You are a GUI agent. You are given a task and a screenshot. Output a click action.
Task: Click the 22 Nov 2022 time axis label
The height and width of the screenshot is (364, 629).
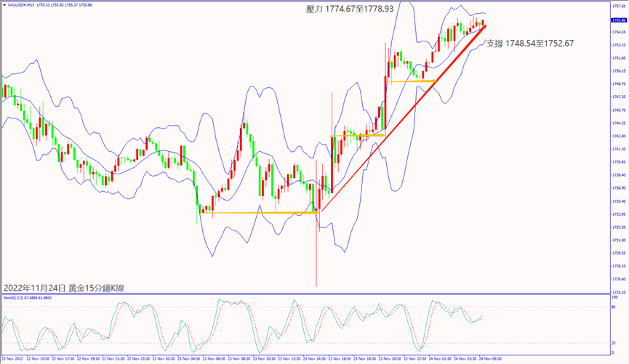(x=13, y=359)
